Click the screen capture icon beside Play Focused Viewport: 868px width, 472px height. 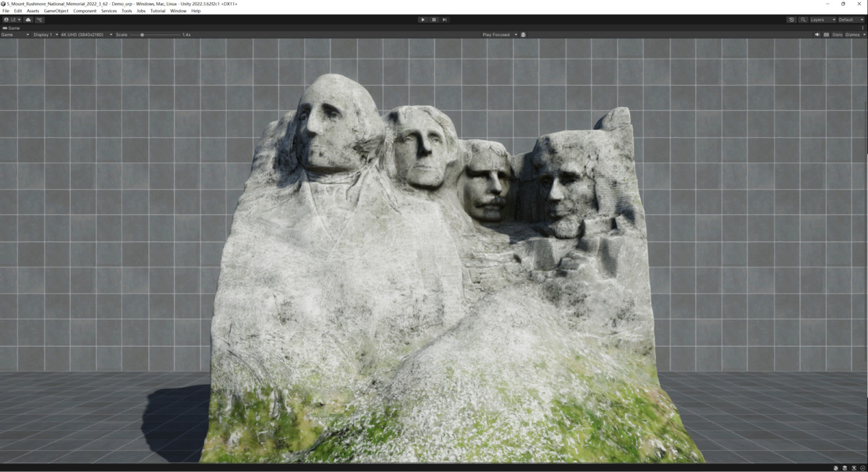[x=523, y=34]
